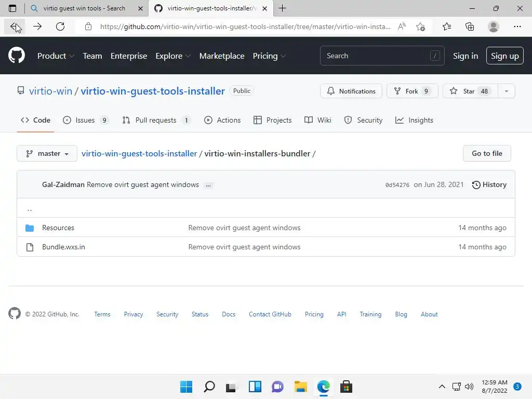Click the Sign up button
Screen dimensions: 532x399
point(504,56)
